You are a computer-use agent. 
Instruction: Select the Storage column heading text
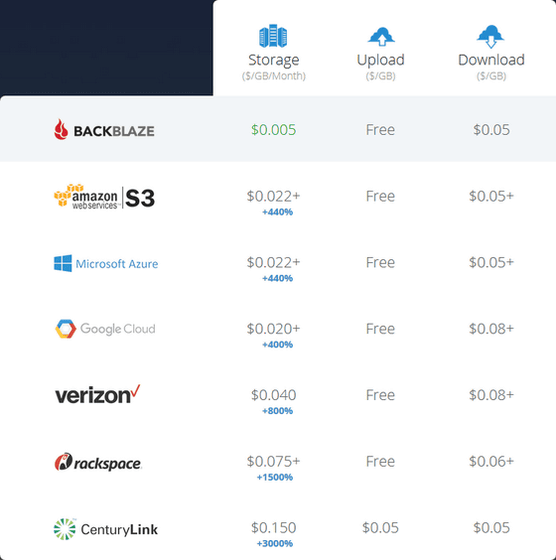[274, 60]
